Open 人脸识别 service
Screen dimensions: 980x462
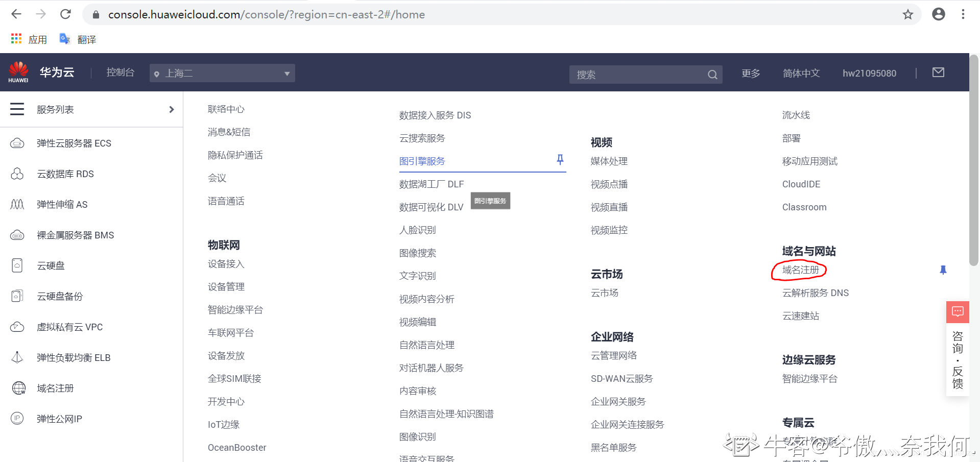[418, 230]
